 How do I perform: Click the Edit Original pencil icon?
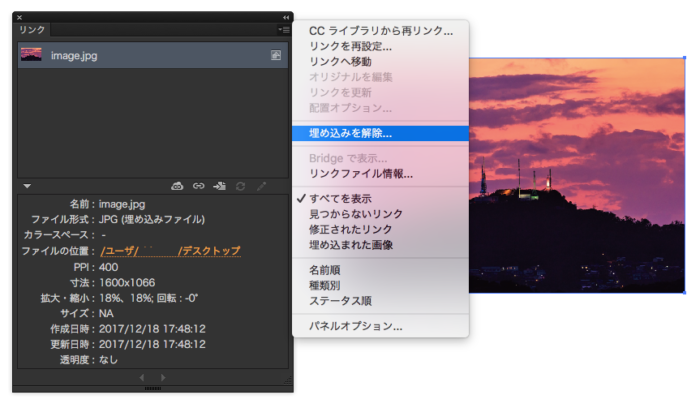(262, 186)
